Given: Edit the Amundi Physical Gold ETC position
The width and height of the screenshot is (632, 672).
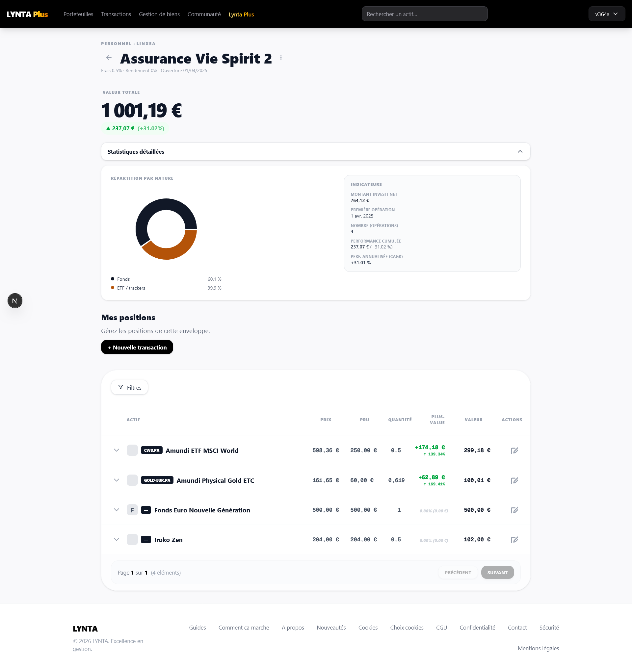Looking at the screenshot, I should click(515, 481).
